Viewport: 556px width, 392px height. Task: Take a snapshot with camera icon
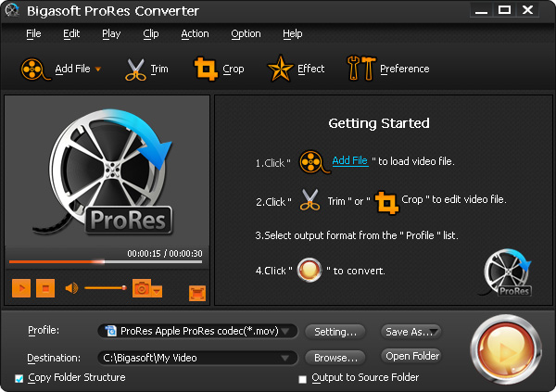(x=141, y=289)
